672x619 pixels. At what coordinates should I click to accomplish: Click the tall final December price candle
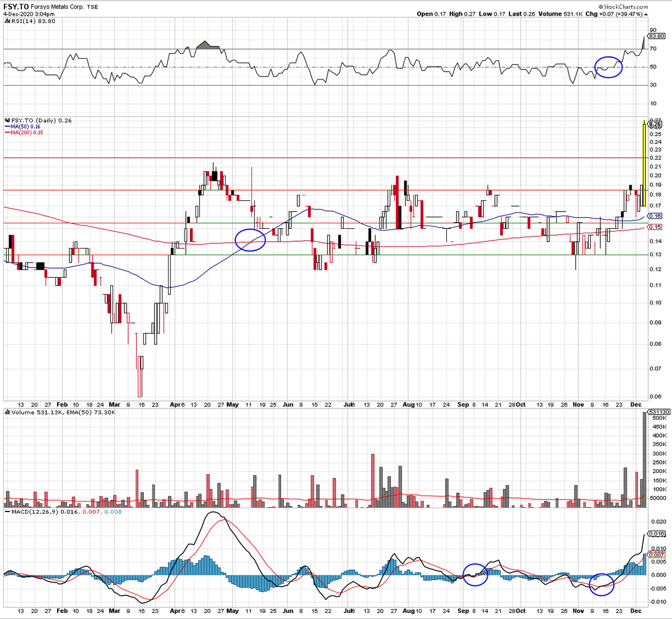click(x=644, y=162)
